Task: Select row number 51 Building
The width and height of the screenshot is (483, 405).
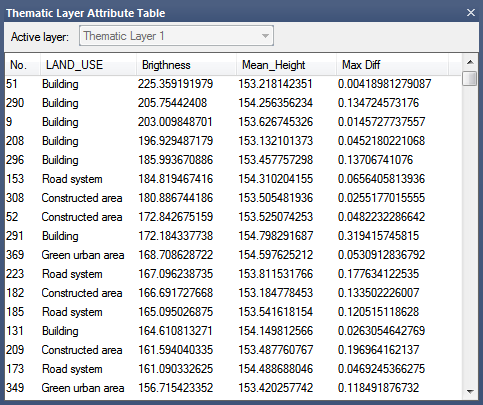Action: [233, 84]
